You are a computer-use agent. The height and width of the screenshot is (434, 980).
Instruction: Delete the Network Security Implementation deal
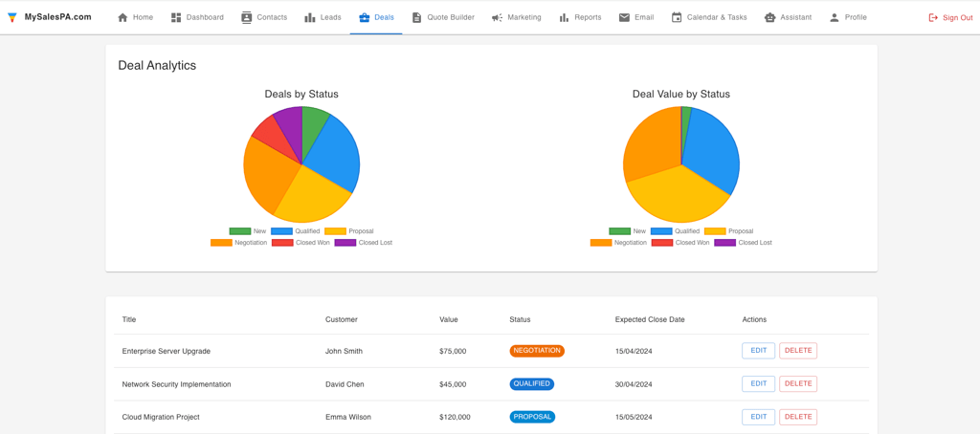[x=797, y=383]
